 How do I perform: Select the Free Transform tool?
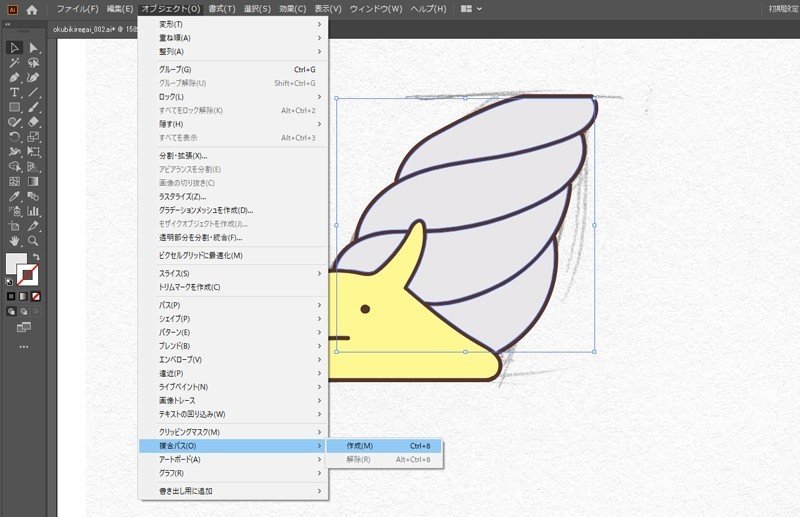33,152
